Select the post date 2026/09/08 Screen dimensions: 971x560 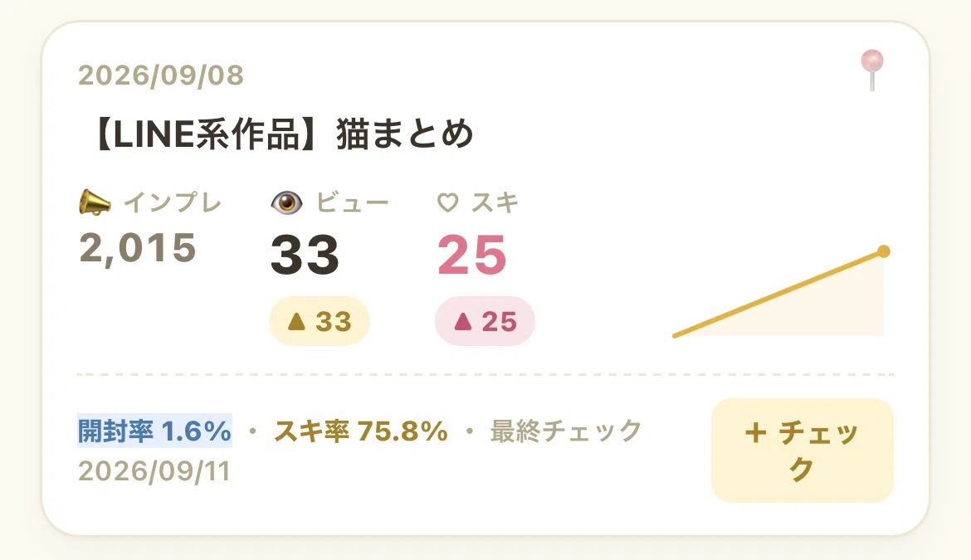tap(161, 75)
